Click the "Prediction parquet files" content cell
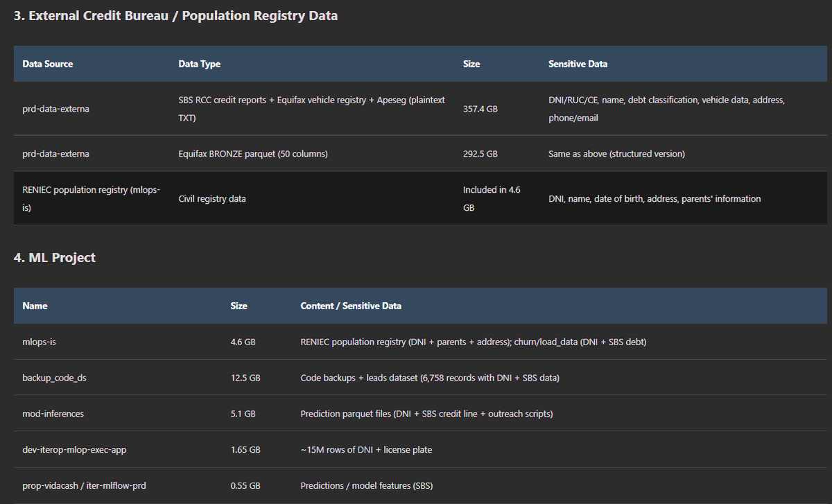Image resolution: width=832 pixels, height=504 pixels. point(426,414)
